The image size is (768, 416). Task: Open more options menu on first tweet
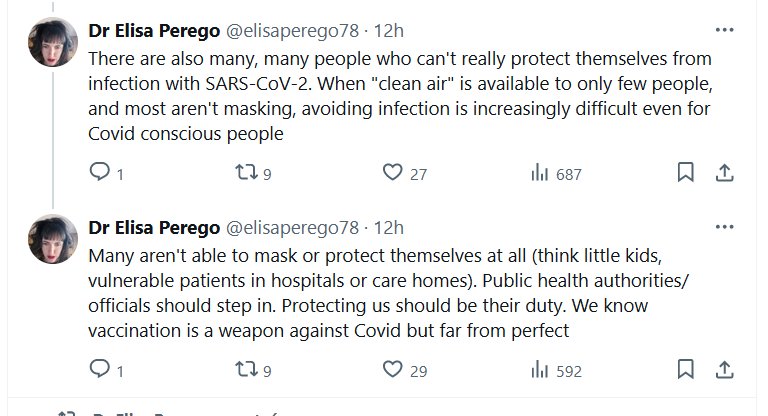click(x=723, y=28)
